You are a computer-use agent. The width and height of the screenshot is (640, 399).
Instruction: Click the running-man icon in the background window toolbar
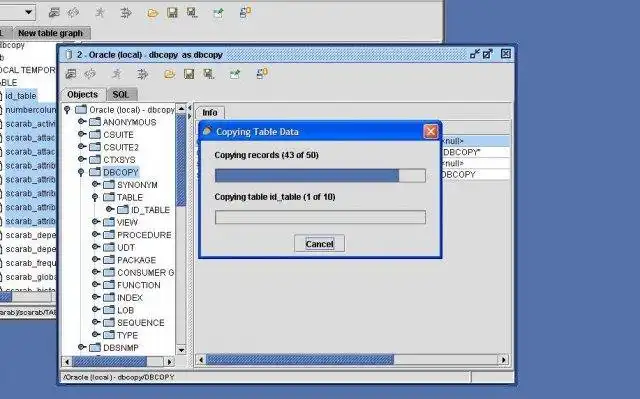100,13
